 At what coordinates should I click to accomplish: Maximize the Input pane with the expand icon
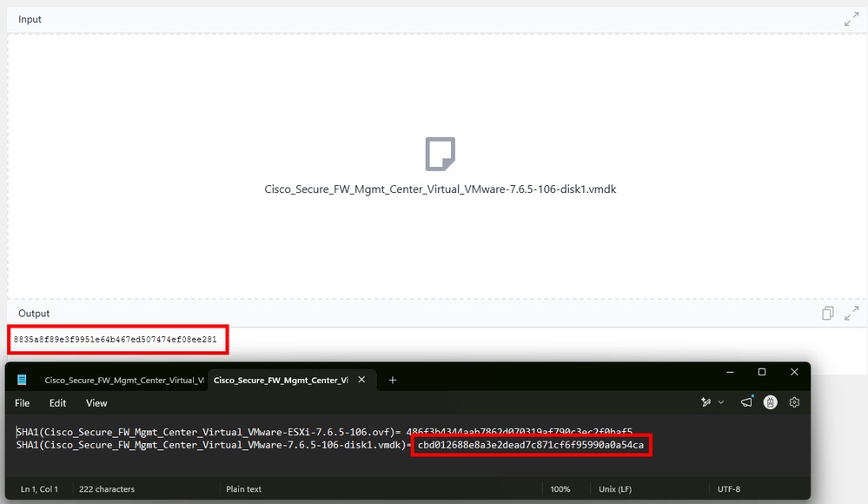pyautogui.click(x=851, y=19)
